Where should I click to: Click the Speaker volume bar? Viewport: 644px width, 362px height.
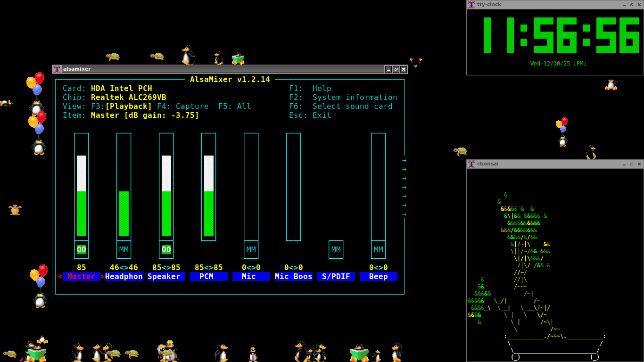pyautogui.click(x=166, y=187)
